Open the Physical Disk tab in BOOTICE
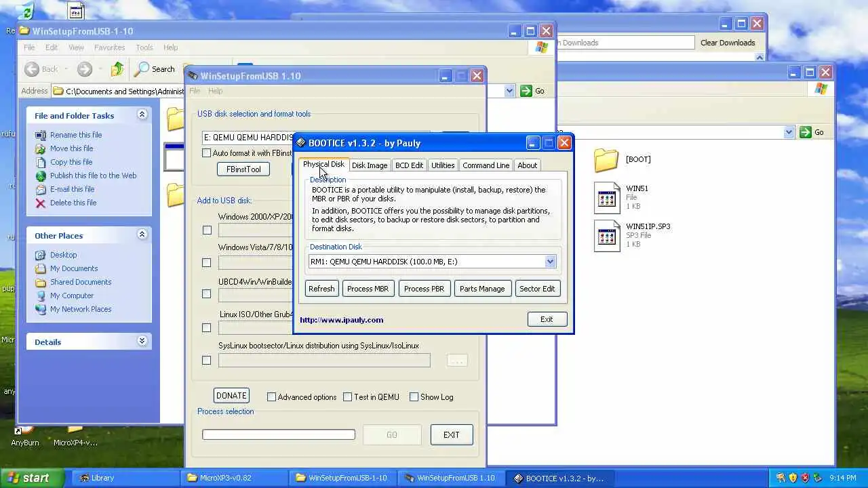Viewport: 868px width, 488px height. pyautogui.click(x=323, y=165)
